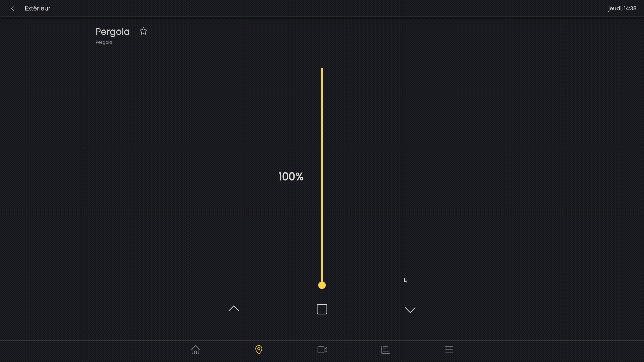Select the yellow location pin tab

click(x=259, y=350)
